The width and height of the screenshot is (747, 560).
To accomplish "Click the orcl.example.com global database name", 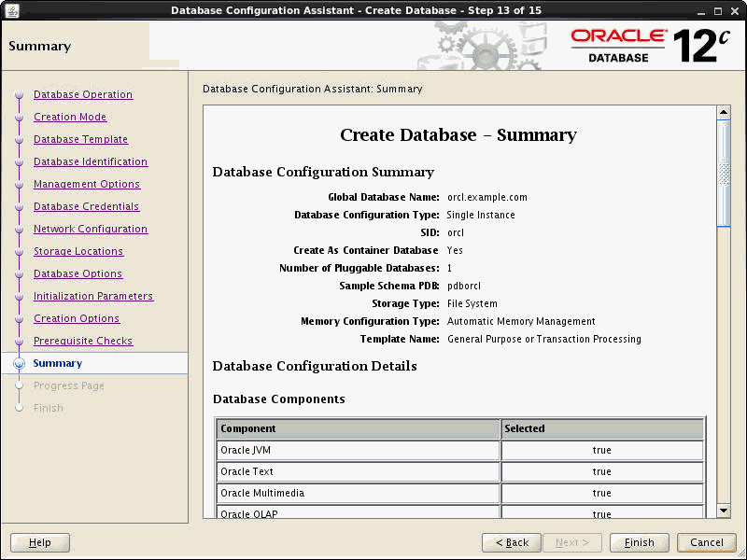I will click(x=486, y=197).
